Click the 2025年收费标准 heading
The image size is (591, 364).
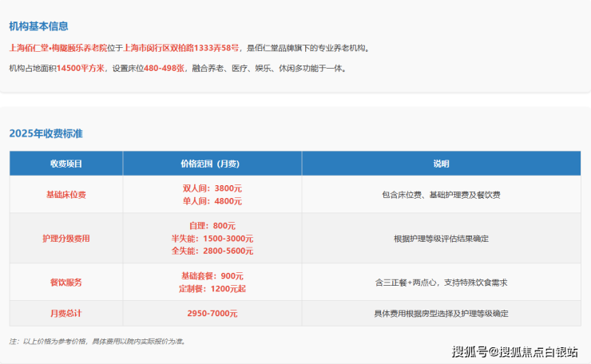pyautogui.click(x=46, y=133)
